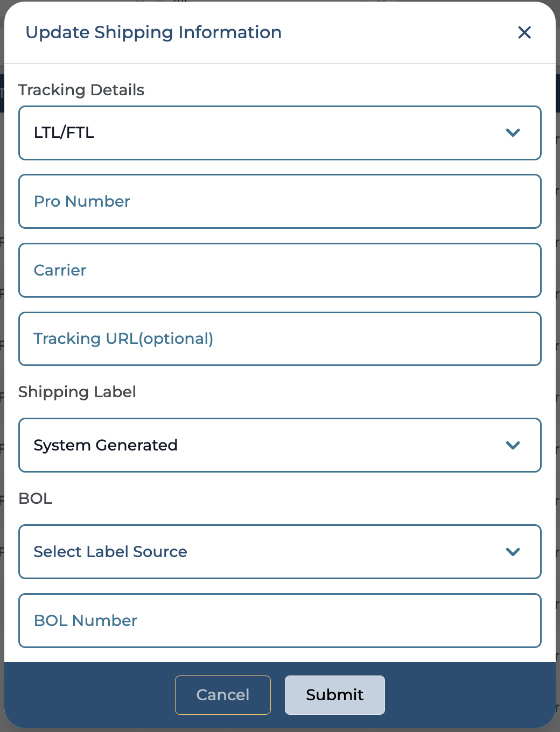Expand the System Generated shipping label dropdown

279,445
